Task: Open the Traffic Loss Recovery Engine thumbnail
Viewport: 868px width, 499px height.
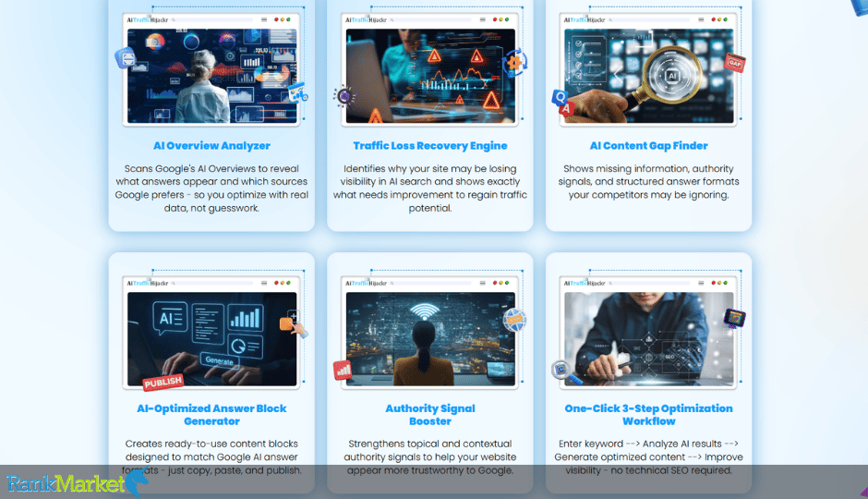Action: pyautogui.click(x=430, y=76)
